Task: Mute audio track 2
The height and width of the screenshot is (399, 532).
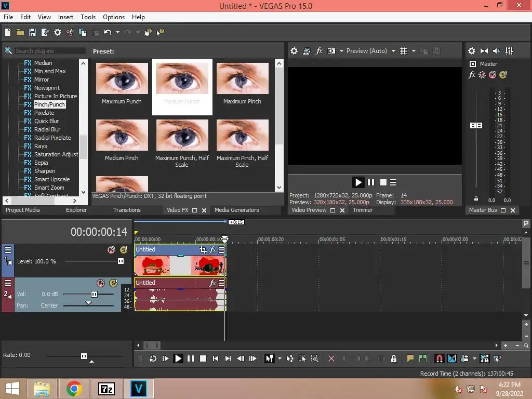Action: point(101,283)
